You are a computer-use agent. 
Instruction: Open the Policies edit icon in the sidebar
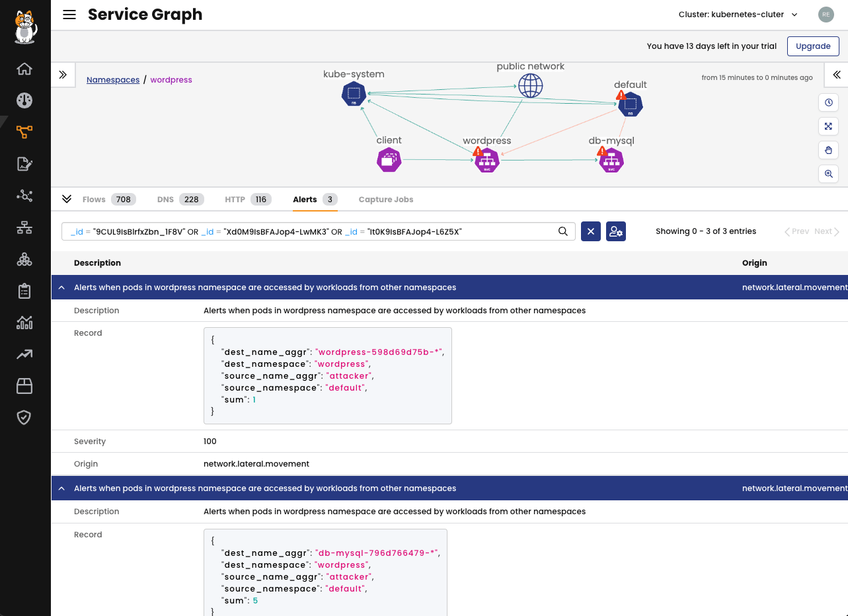coord(24,163)
